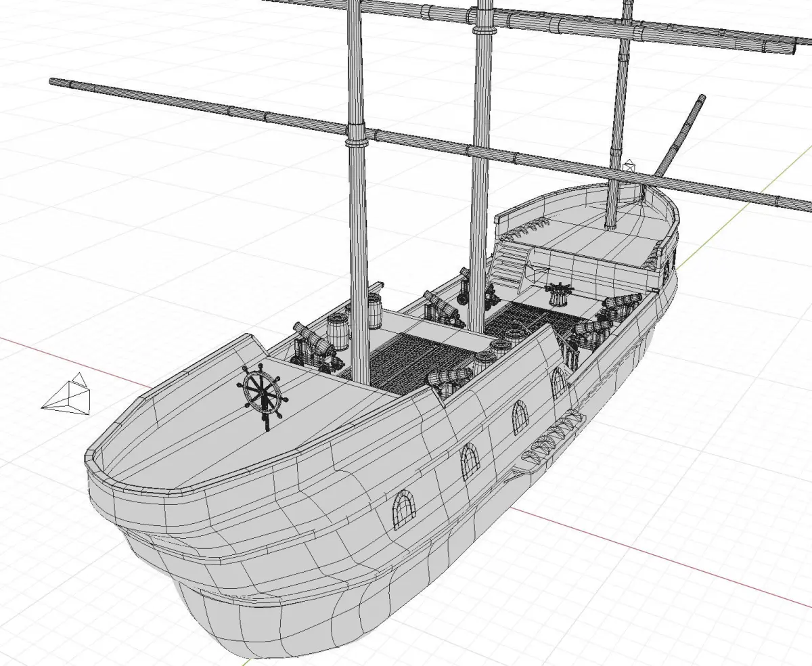Select the arched hull window nearest the stern
The image size is (812, 666).
pos(405,510)
